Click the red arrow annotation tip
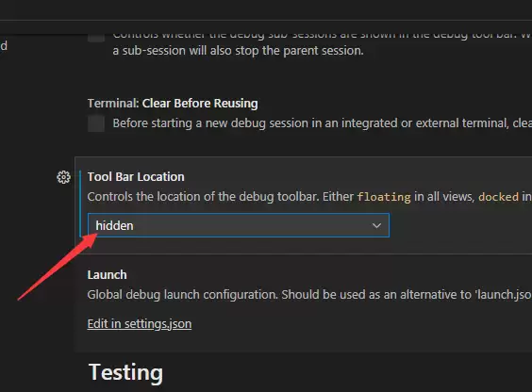 pos(94,236)
